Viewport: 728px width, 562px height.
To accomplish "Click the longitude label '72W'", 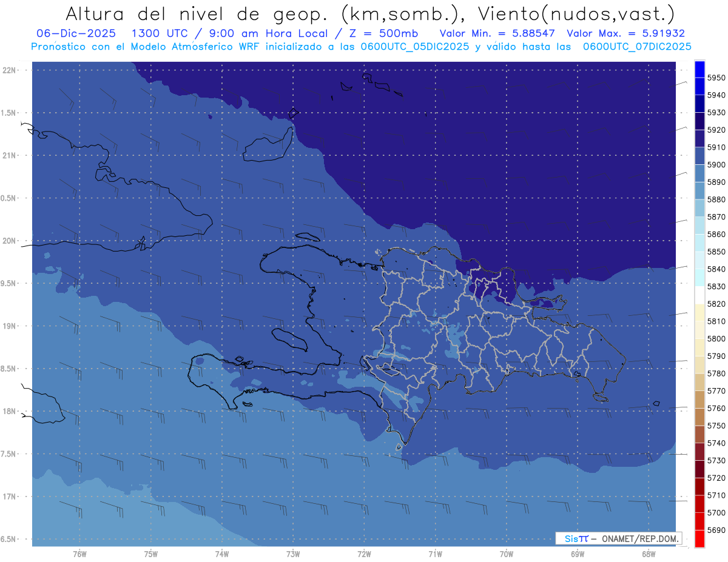I will pos(364,554).
